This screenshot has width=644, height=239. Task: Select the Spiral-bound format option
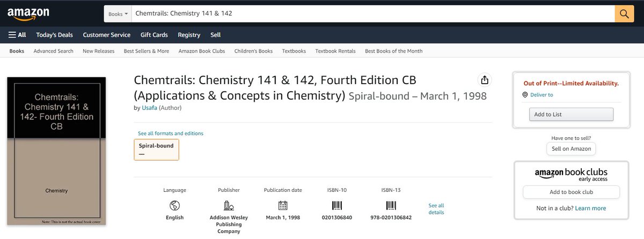tap(156, 150)
